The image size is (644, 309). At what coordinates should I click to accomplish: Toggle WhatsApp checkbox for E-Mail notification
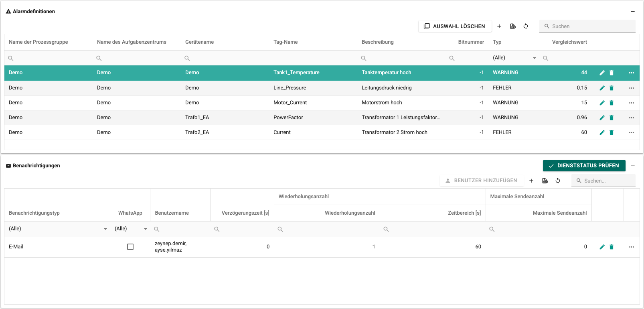pos(130,247)
